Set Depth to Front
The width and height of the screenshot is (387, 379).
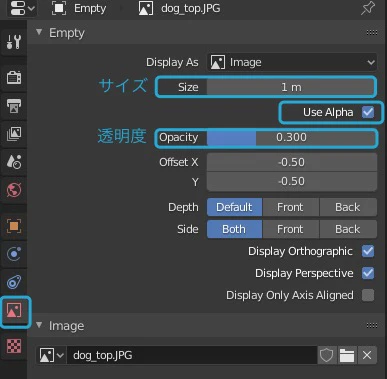(290, 207)
